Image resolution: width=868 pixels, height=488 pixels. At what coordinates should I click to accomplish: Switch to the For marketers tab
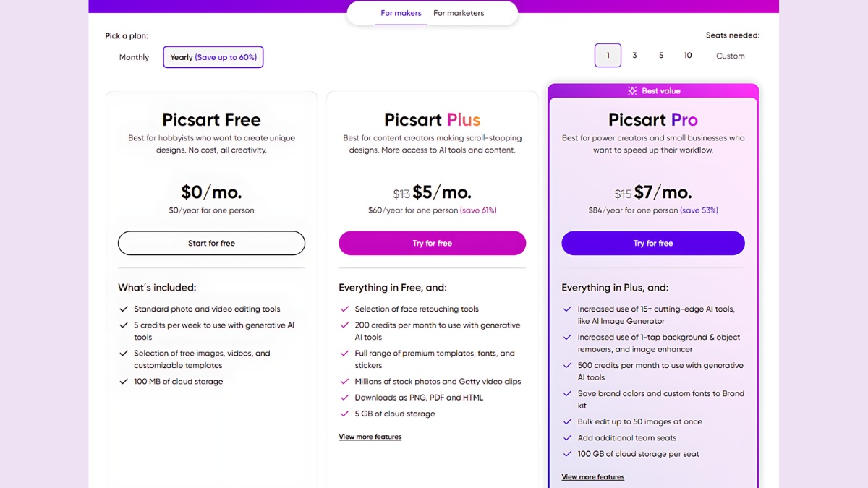(x=459, y=13)
